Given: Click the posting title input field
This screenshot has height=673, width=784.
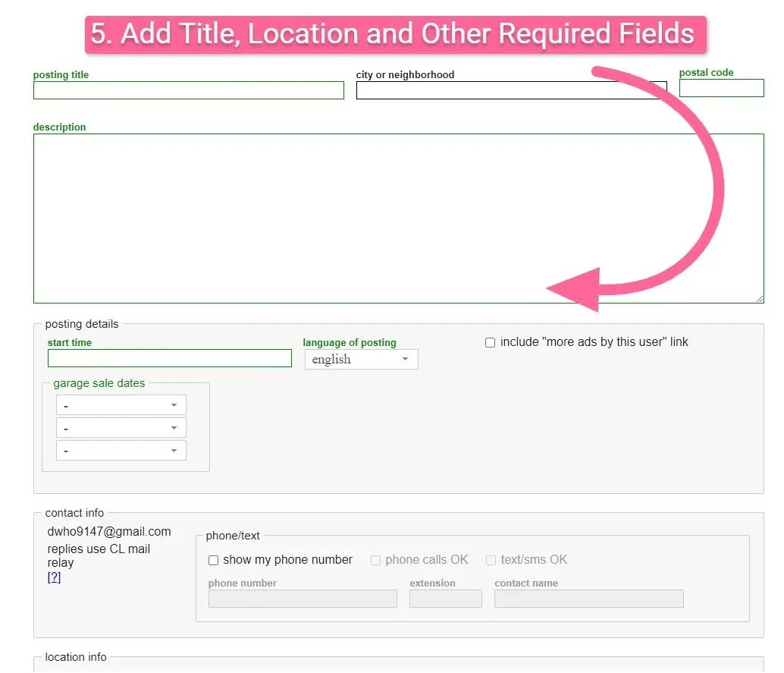Looking at the screenshot, I should tap(189, 90).
